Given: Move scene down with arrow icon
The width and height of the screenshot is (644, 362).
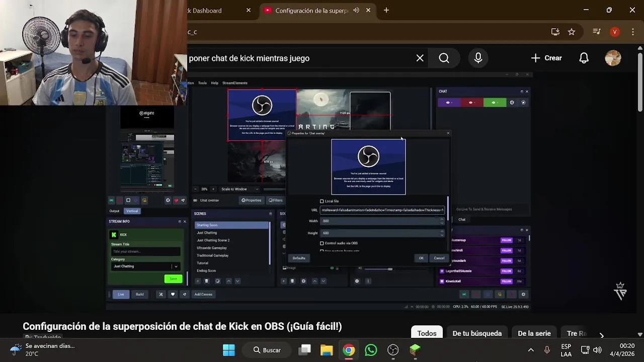Looking at the screenshot, I should 237,281.
